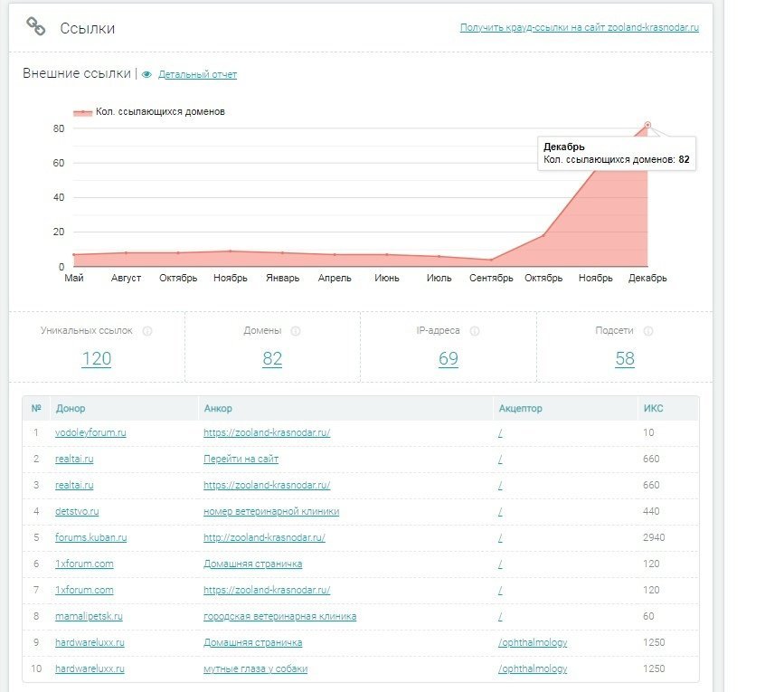Open donor detstvo.ru
The image size is (784, 692).
click(x=77, y=511)
